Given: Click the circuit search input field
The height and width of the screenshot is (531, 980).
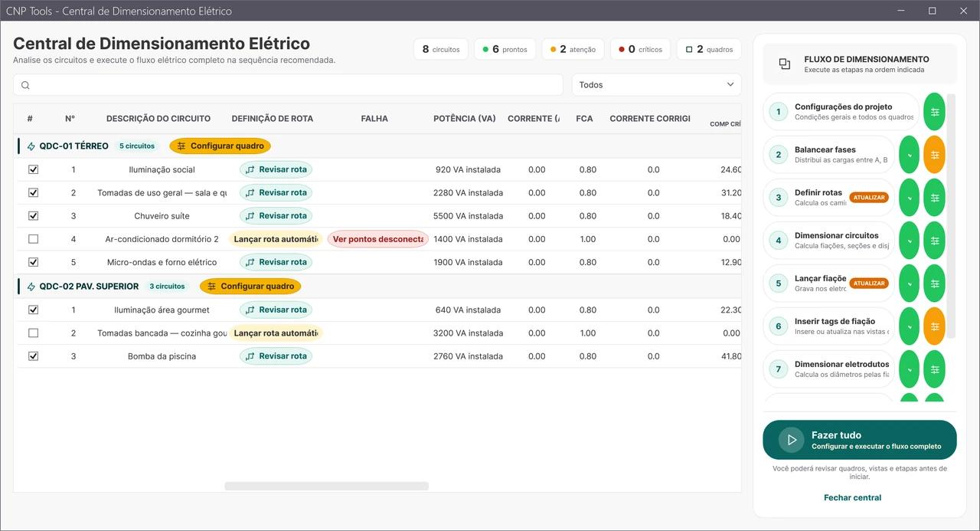Looking at the screenshot, I should click(289, 85).
